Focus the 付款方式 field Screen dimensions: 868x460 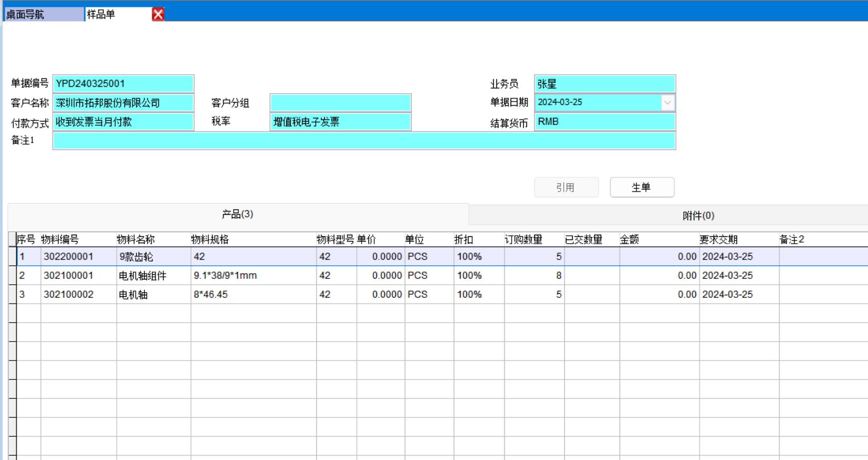point(123,122)
